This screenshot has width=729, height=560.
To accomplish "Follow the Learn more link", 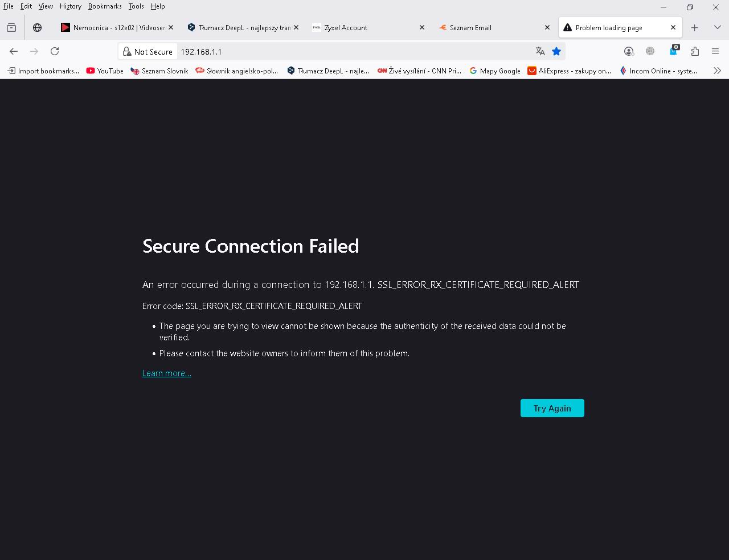I will [x=167, y=373].
